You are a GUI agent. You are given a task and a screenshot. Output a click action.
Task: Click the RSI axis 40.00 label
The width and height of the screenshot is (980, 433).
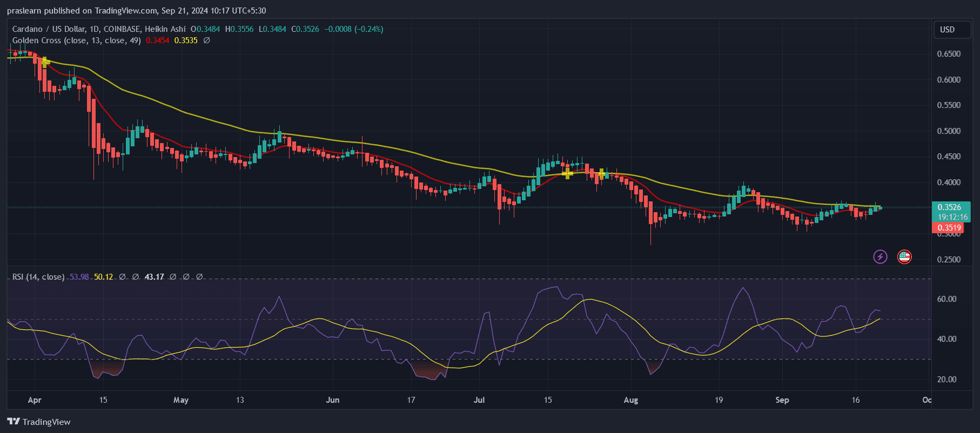pyautogui.click(x=947, y=339)
